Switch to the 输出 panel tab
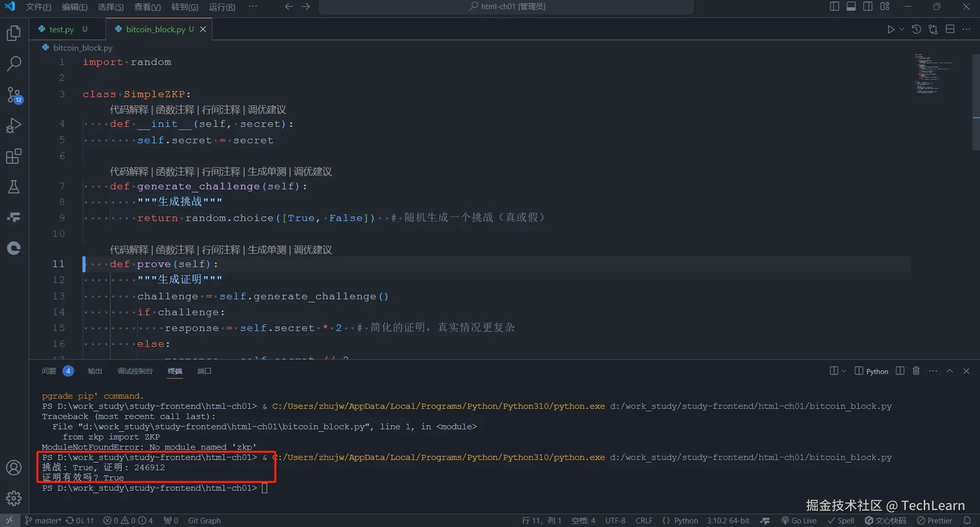Screen dimensions: 980x527 click(95, 371)
